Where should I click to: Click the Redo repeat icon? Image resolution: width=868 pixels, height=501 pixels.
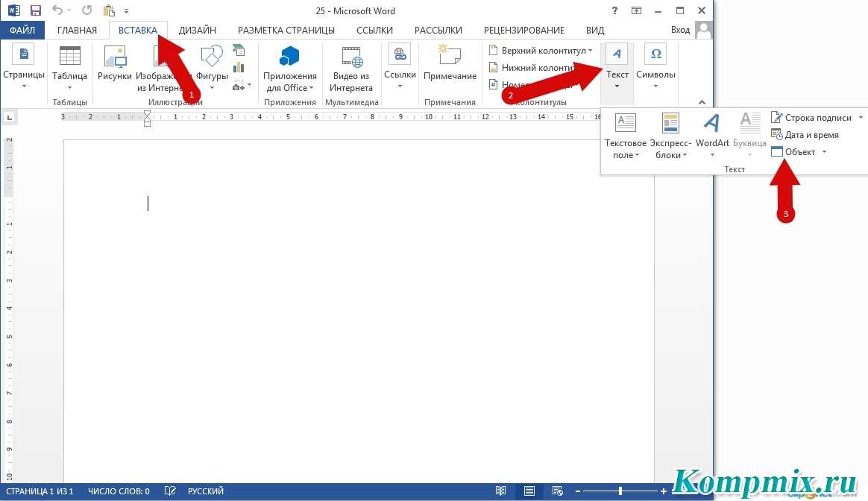click(87, 10)
